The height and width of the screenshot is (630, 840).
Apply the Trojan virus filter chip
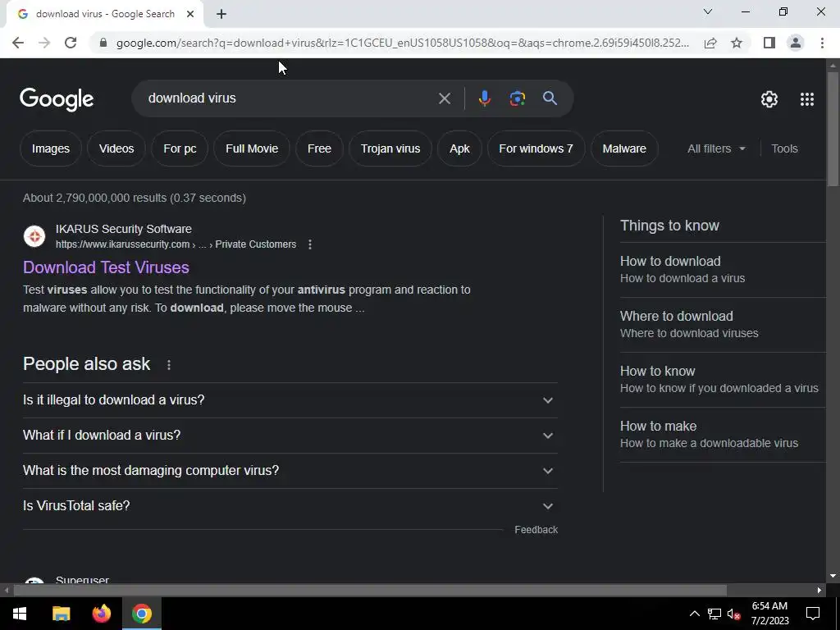(x=390, y=149)
